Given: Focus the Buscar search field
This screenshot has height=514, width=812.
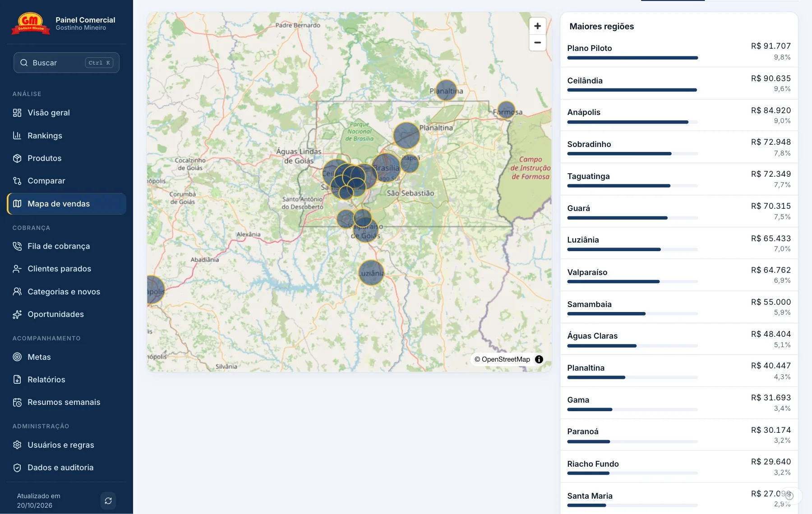Looking at the screenshot, I should (x=66, y=63).
